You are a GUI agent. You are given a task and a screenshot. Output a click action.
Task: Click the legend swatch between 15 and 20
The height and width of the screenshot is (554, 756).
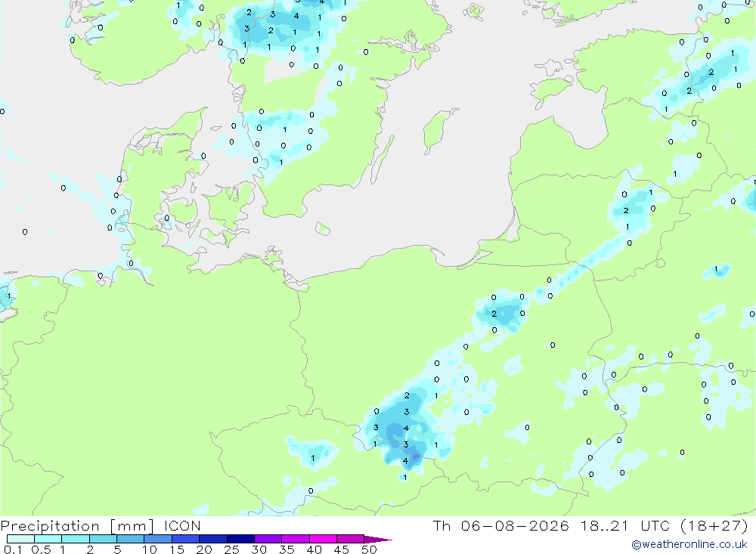point(186,539)
